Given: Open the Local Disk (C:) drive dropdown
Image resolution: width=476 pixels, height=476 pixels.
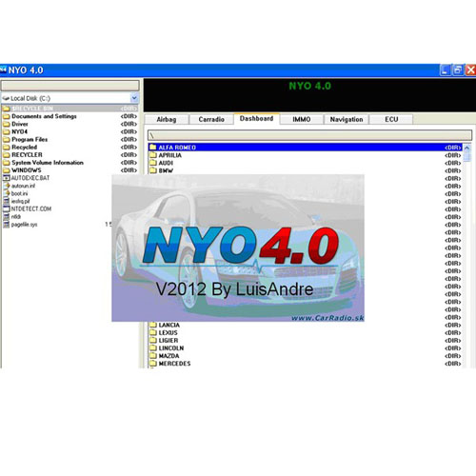Looking at the screenshot, I should pyautogui.click(x=134, y=98).
